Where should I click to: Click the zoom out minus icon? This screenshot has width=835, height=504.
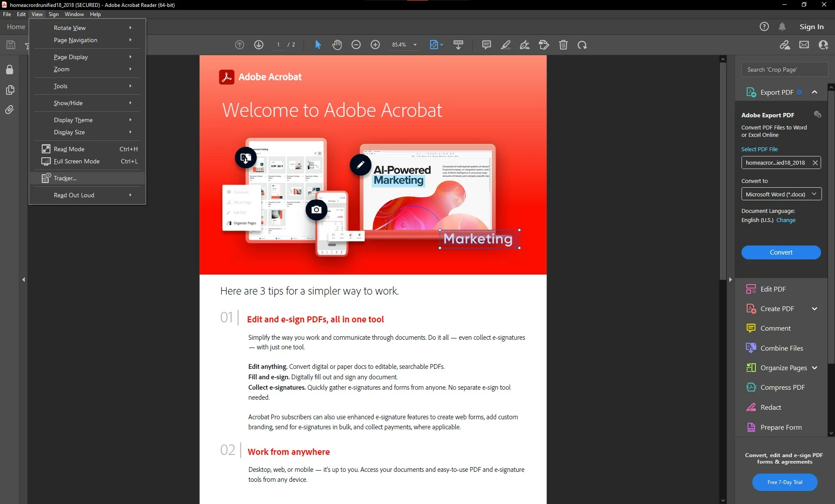click(356, 45)
